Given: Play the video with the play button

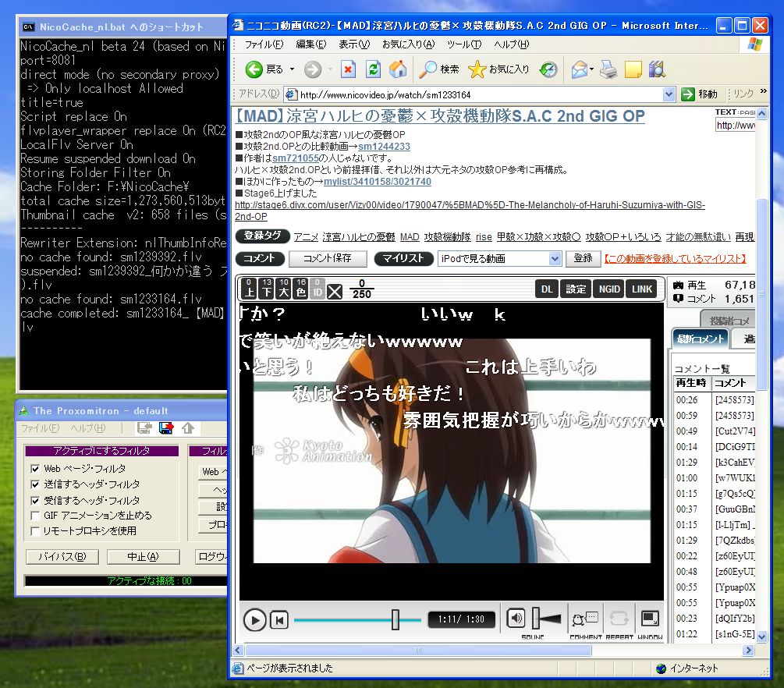Looking at the screenshot, I should click(x=255, y=620).
